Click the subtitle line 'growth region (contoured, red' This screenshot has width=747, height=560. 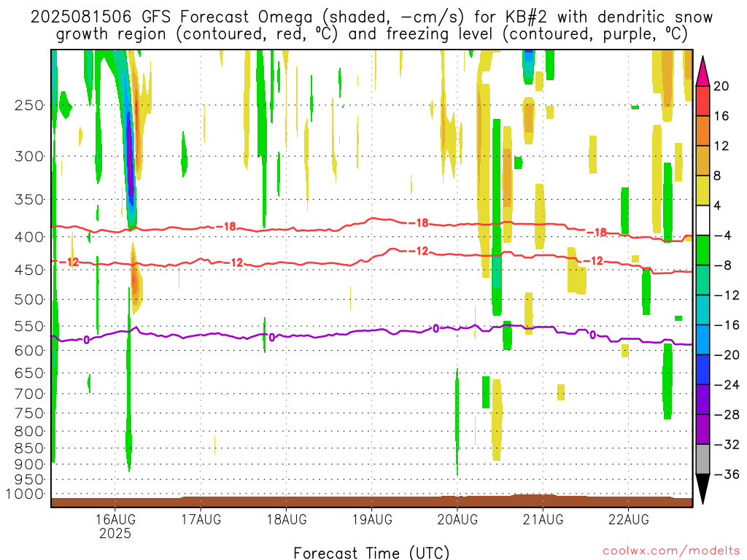pyautogui.click(x=371, y=34)
